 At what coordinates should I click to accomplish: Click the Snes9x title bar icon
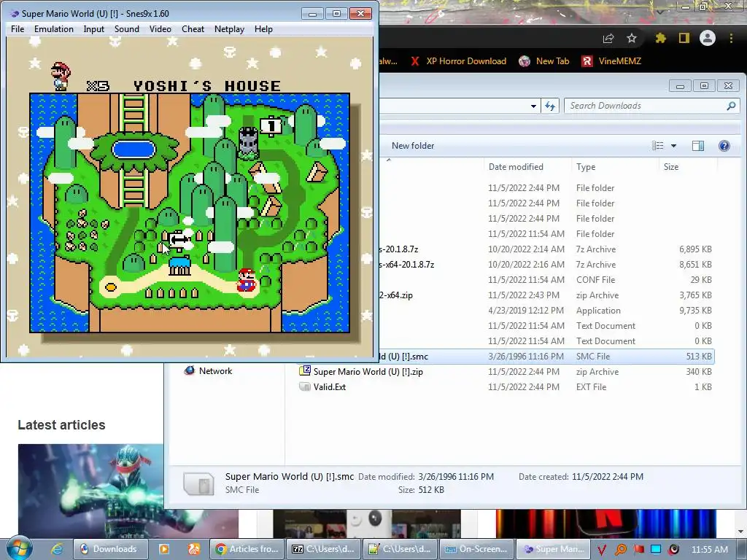pyautogui.click(x=15, y=13)
